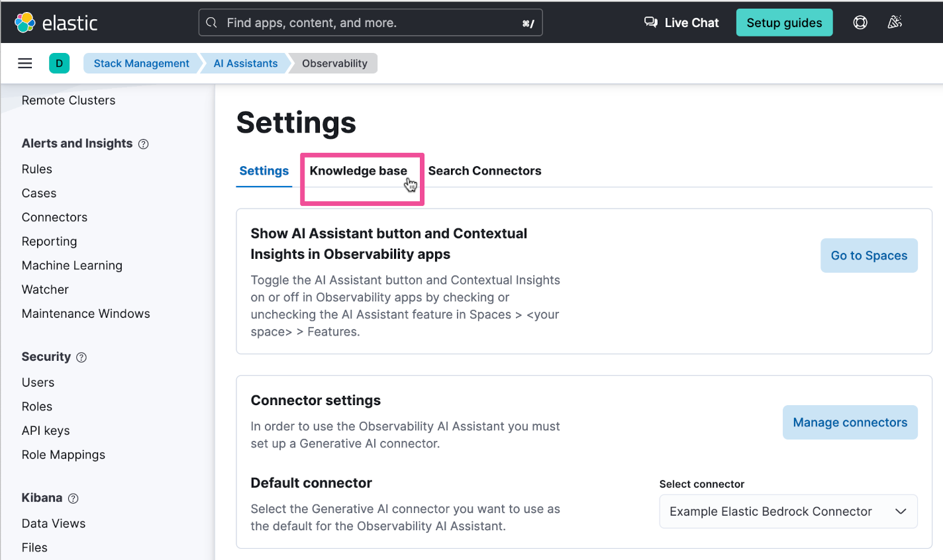
Task: Open the help lifebuoy icon
Action: coord(860,23)
